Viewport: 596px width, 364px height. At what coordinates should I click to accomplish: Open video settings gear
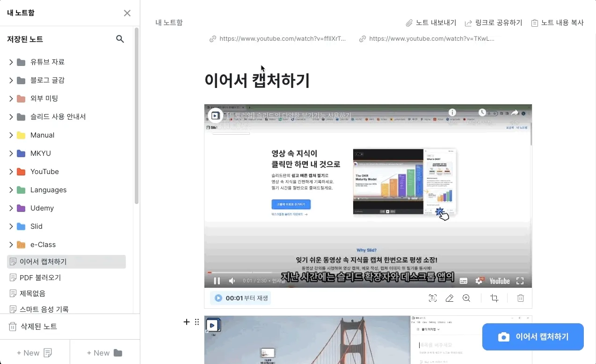point(479,281)
